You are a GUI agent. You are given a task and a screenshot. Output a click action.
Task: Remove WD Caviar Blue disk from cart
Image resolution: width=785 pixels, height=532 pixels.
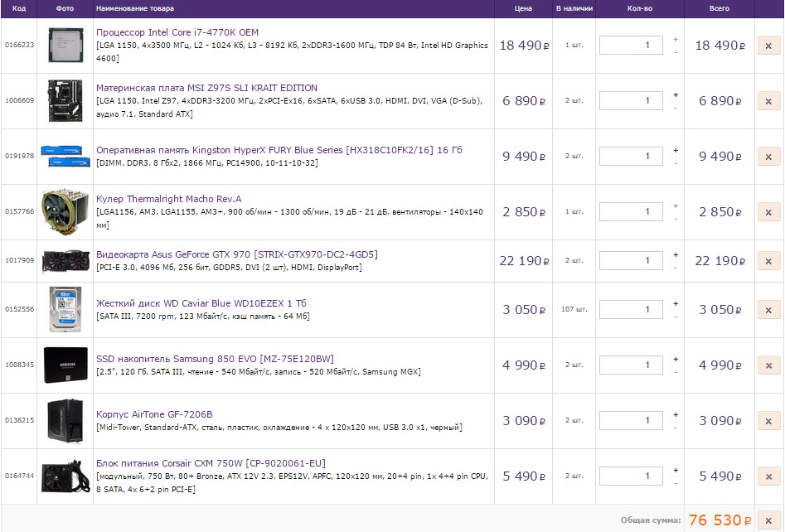(x=768, y=310)
